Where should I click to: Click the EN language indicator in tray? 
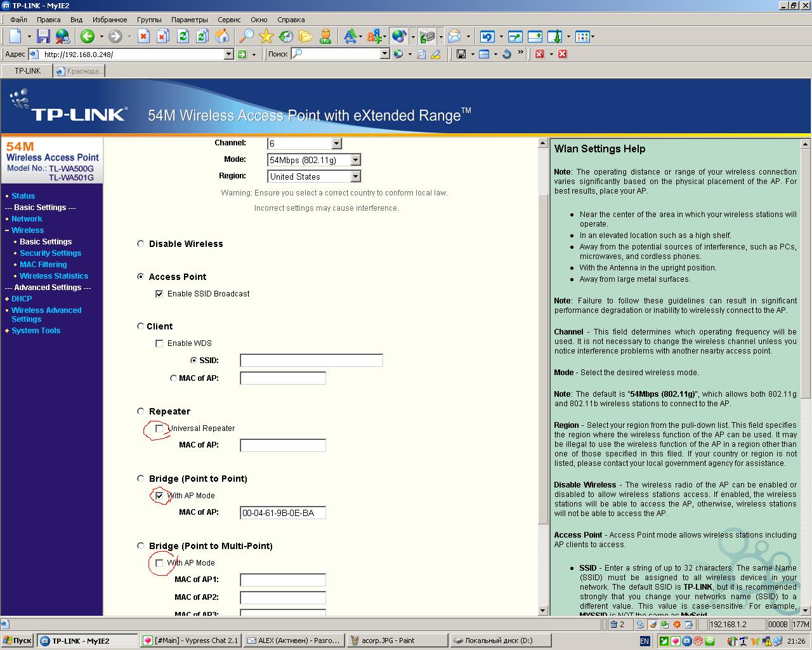645,641
